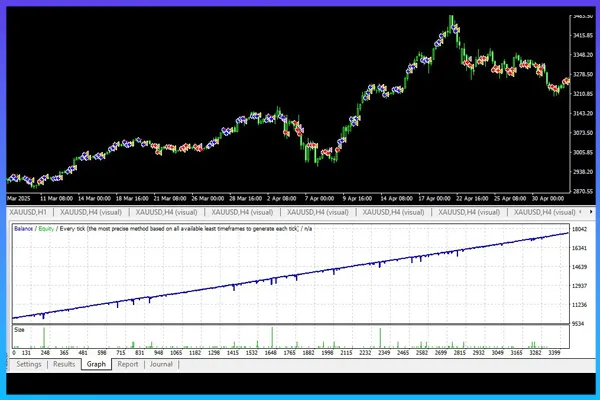Open the Settings tab in tester

[x=29, y=364]
